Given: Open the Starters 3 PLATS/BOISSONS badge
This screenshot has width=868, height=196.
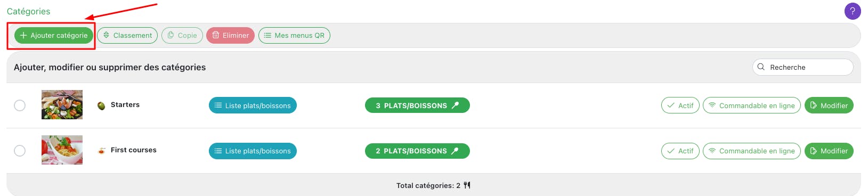Looking at the screenshot, I should (417, 105).
